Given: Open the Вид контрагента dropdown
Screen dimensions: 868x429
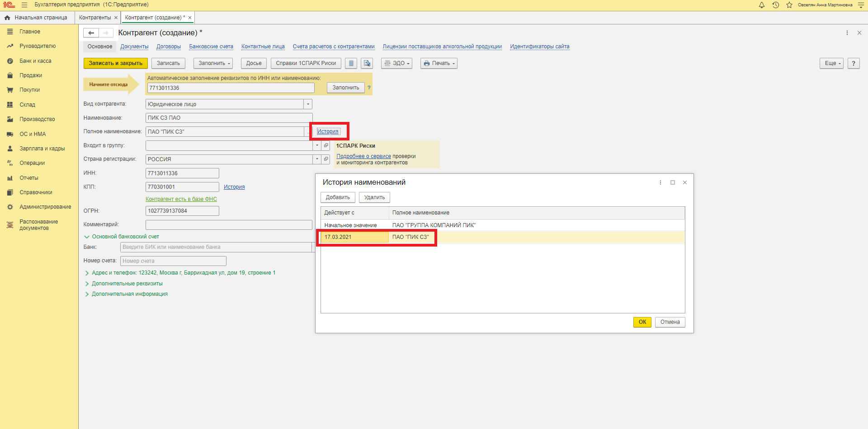Looking at the screenshot, I should 308,104.
